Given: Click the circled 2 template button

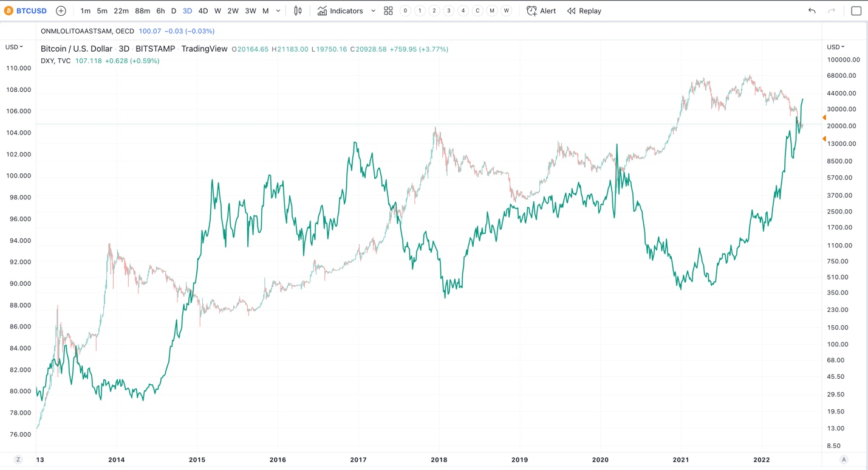Looking at the screenshot, I should pos(434,11).
